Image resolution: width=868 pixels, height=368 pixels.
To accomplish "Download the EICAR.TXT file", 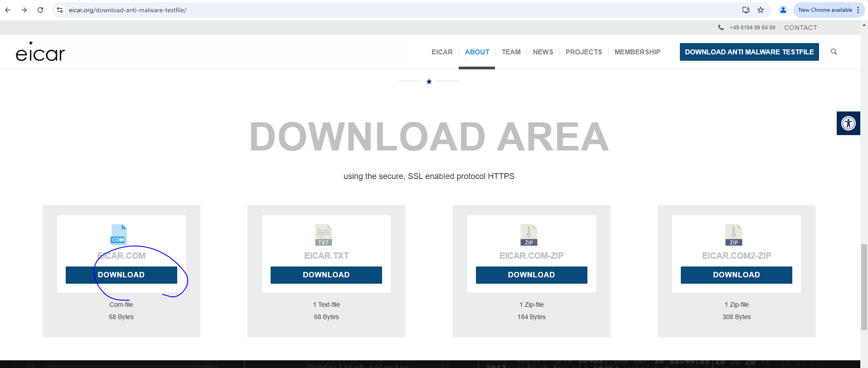I will [x=326, y=275].
